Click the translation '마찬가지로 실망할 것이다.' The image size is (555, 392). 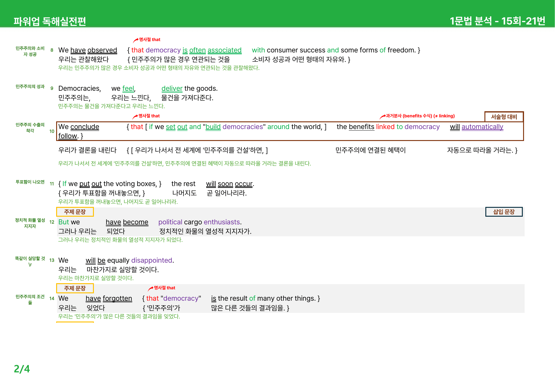coord(123,270)
